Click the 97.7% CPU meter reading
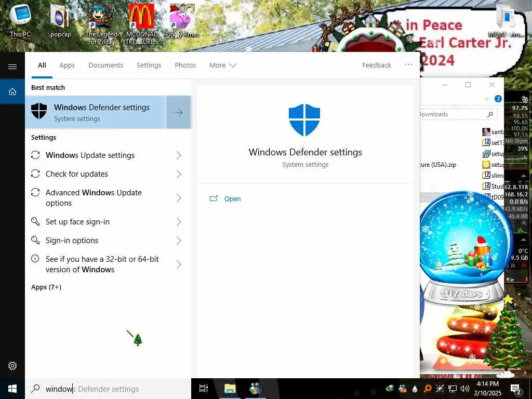Viewport: 532px width, 399px height. tap(520, 108)
